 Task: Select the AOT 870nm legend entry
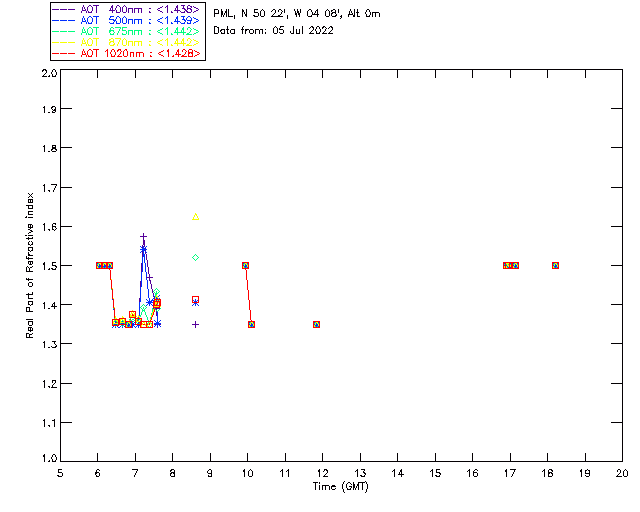pyautogui.click(x=126, y=42)
